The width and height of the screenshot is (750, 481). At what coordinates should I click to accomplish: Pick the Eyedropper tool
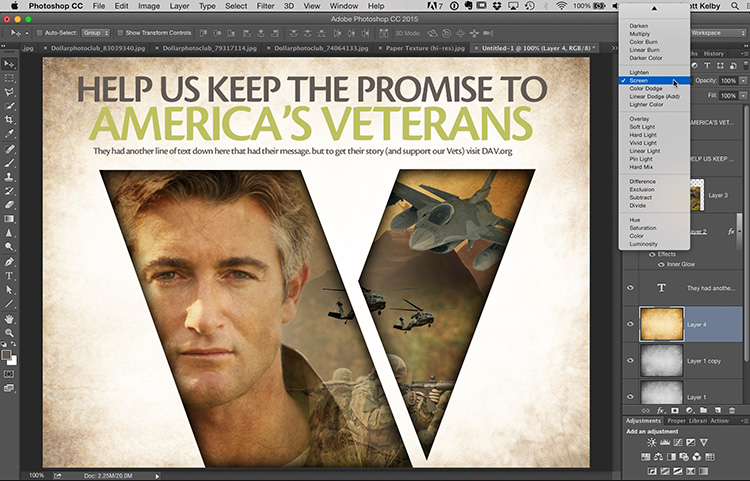click(x=9, y=133)
